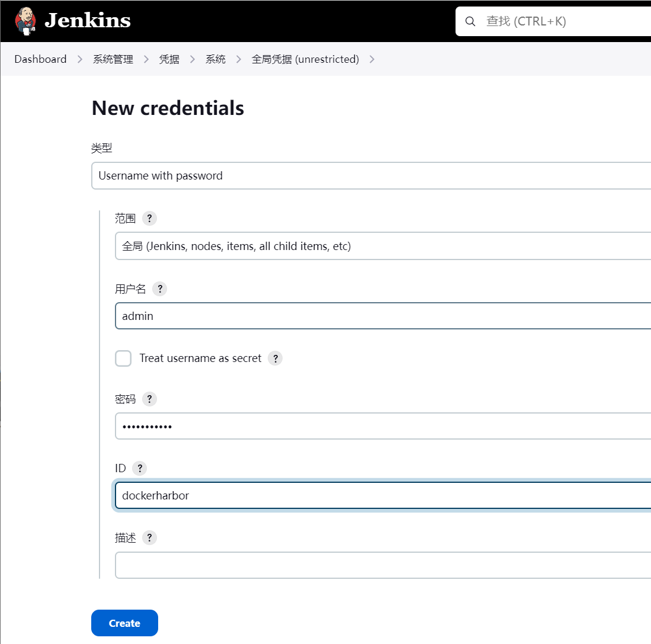The image size is (651, 644).
Task: Focus the 描述 description input field
Action: [383, 565]
